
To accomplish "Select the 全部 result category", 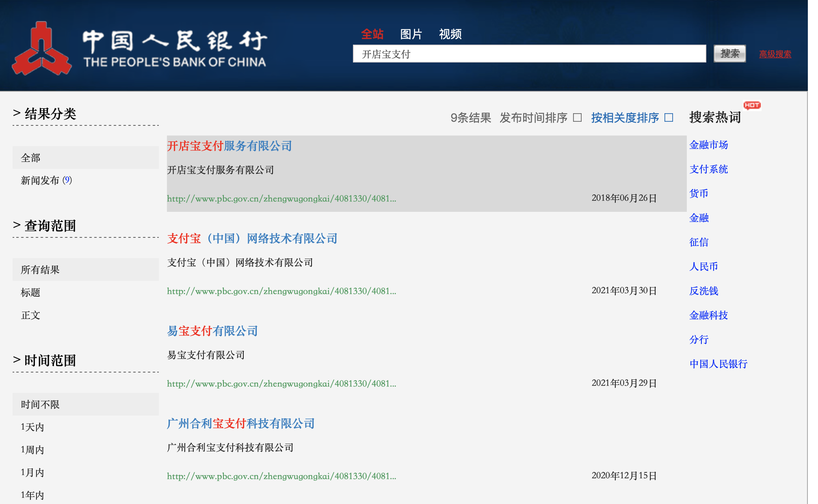I will [86, 157].
